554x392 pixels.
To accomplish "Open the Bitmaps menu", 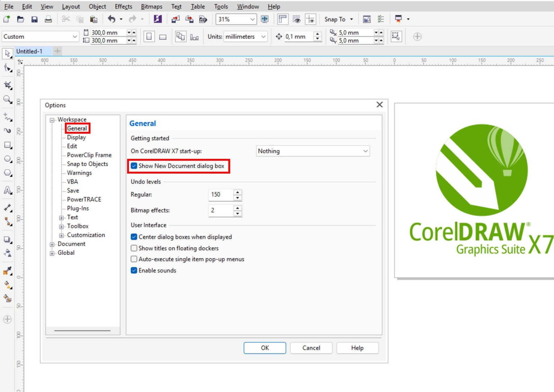I will coord(151,6).
